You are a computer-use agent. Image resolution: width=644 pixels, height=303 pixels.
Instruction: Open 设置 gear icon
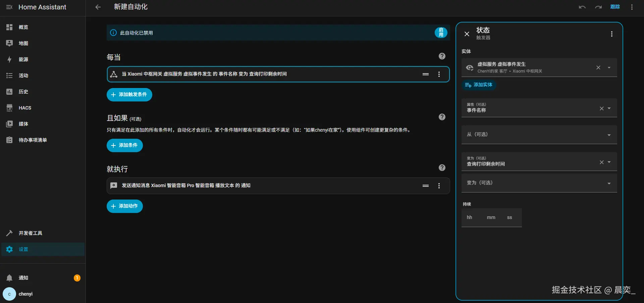pyautogui.click(x=9, y=249)
